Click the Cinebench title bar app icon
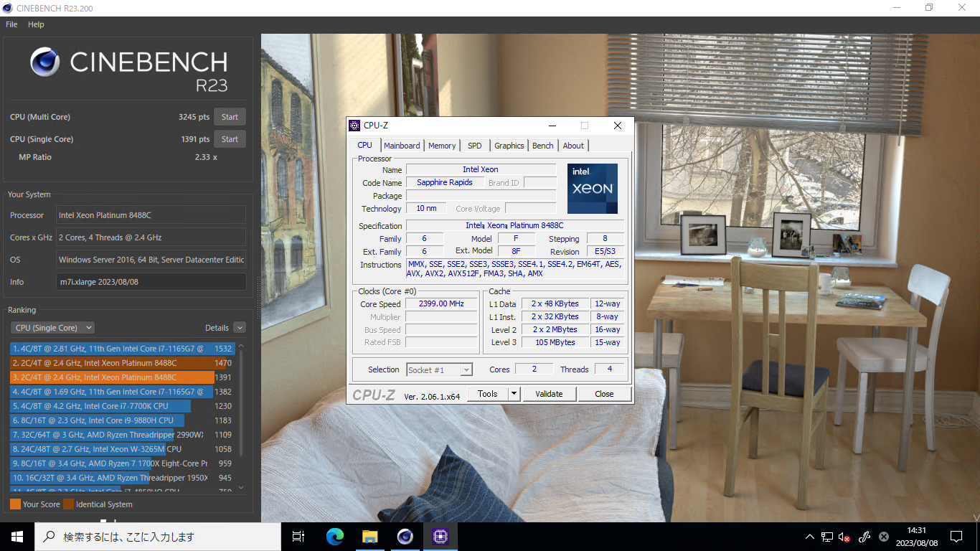980x551 pixels. pyautogui.click(x=8, y=8)
